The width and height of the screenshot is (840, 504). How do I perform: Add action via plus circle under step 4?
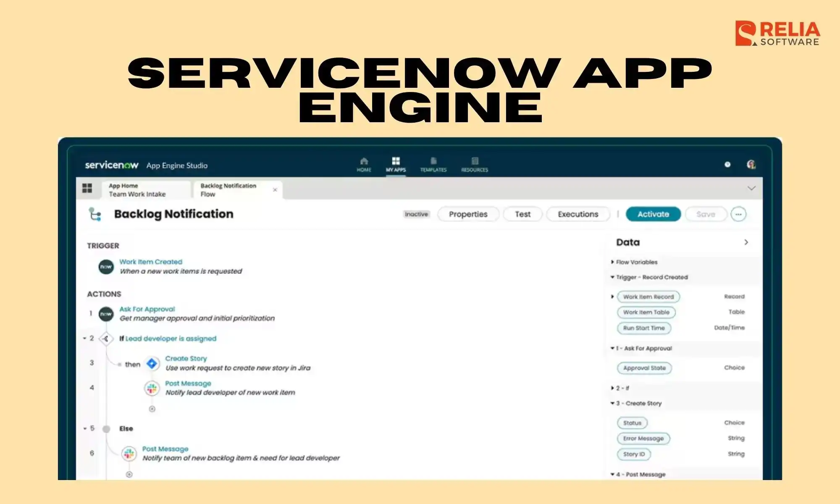(152, 409)
